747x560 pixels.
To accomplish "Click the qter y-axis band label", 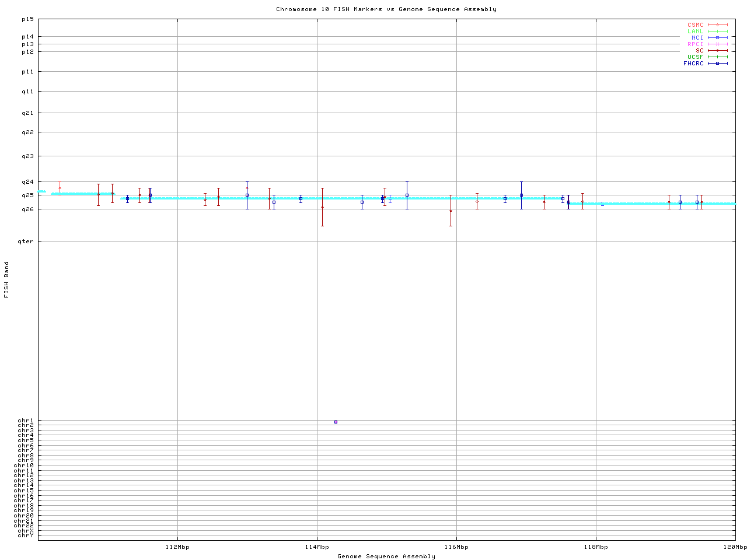I will click(x=26, y=241).
